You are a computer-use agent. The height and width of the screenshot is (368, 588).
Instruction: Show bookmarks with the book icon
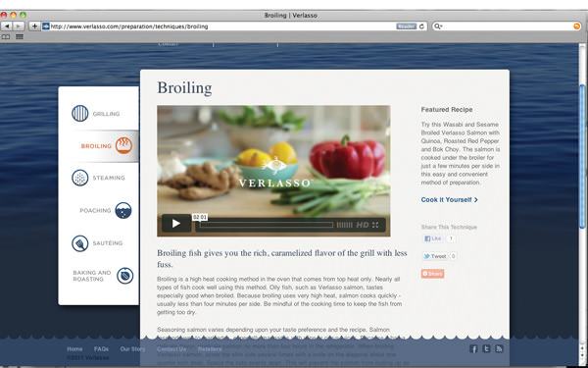[6, 37]
